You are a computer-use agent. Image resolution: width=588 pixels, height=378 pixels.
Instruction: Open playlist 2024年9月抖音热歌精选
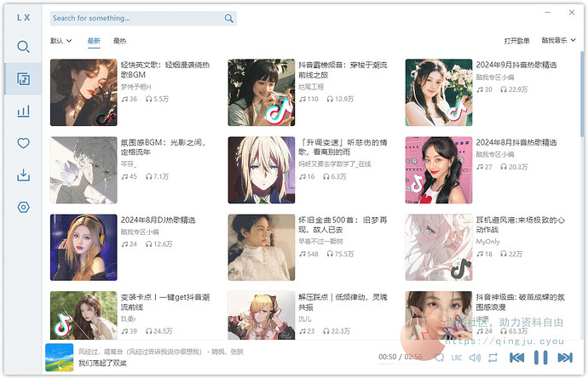click(x=516, y=65)
